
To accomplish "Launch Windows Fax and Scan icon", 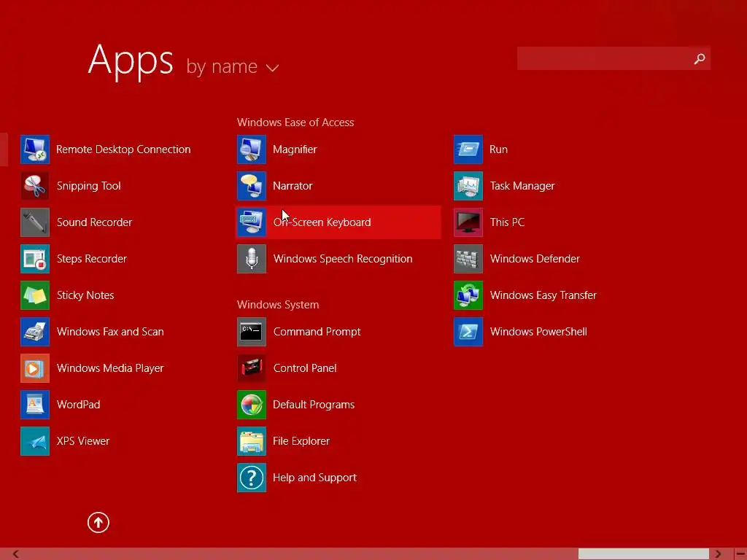I will (35, 332).
